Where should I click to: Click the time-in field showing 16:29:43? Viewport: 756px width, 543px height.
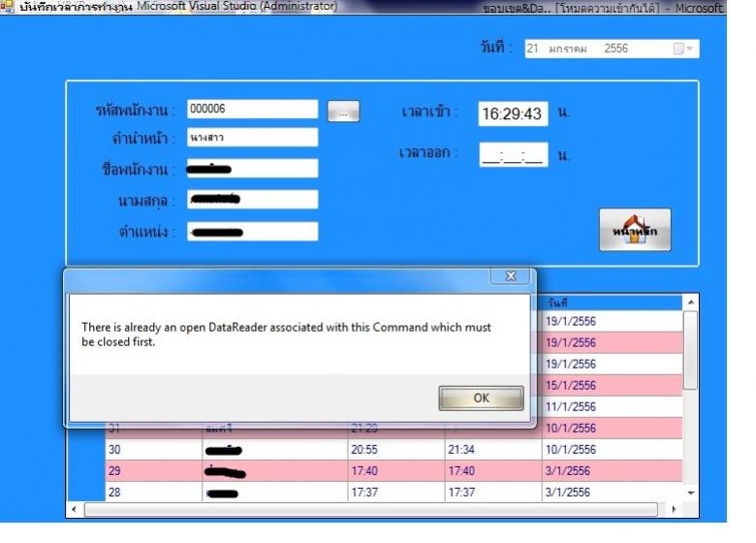coord(513,113)
